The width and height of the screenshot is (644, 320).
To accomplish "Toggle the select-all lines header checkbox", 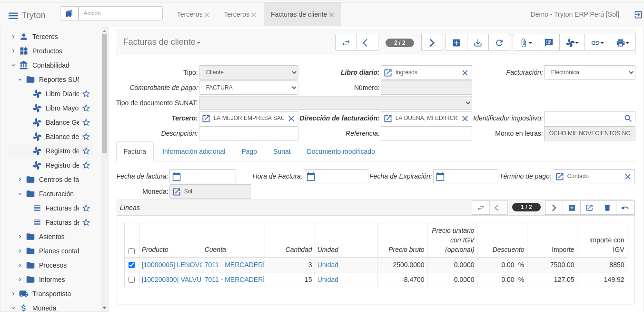I will pos(132,251).
